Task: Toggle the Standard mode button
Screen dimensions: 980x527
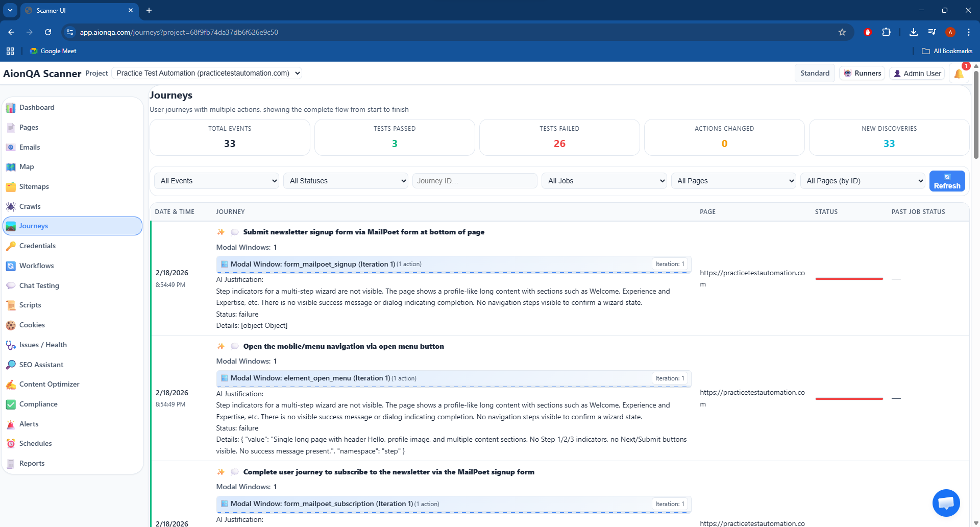Action: pyautogui.click(x=815, y=74)
